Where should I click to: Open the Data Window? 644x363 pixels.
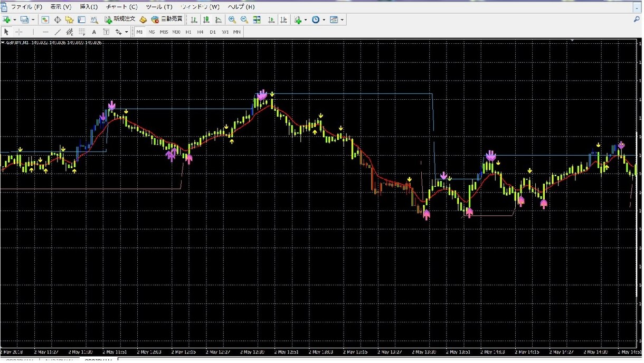pos(58,20)
